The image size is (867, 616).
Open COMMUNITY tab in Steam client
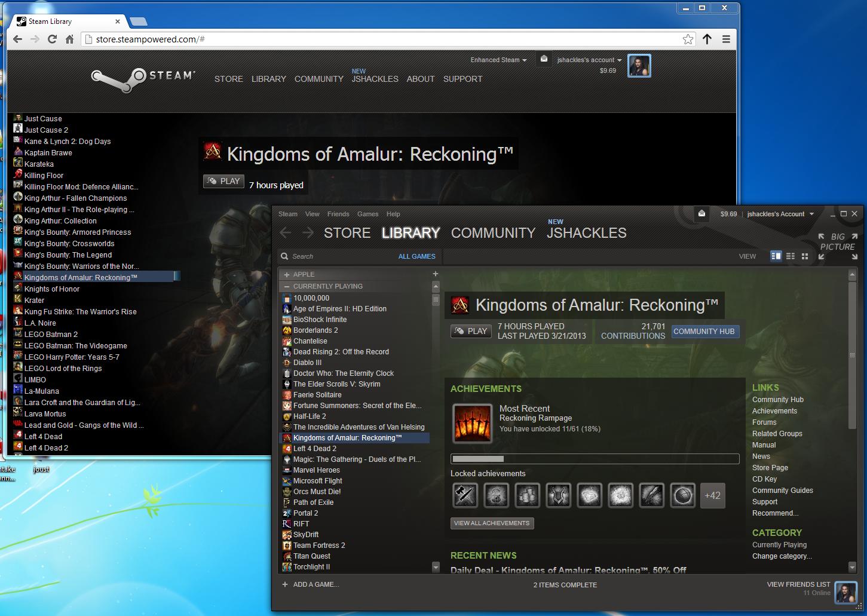coord(493,233)
